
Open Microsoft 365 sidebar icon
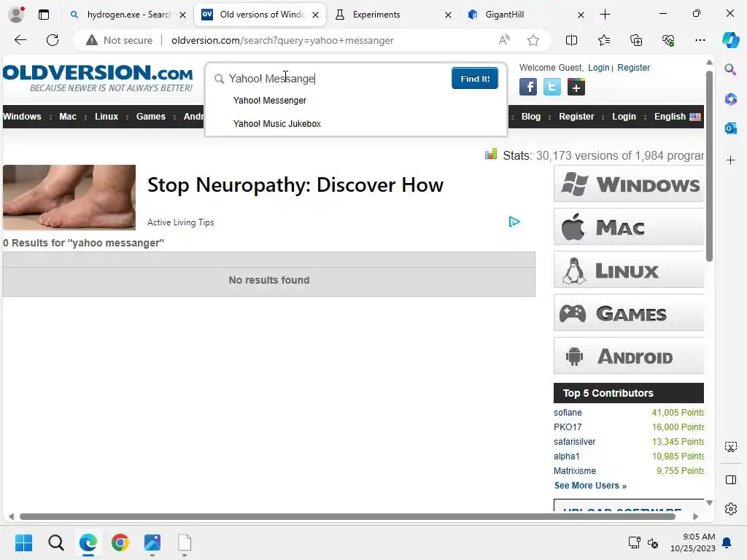click(x=730, y=99)
